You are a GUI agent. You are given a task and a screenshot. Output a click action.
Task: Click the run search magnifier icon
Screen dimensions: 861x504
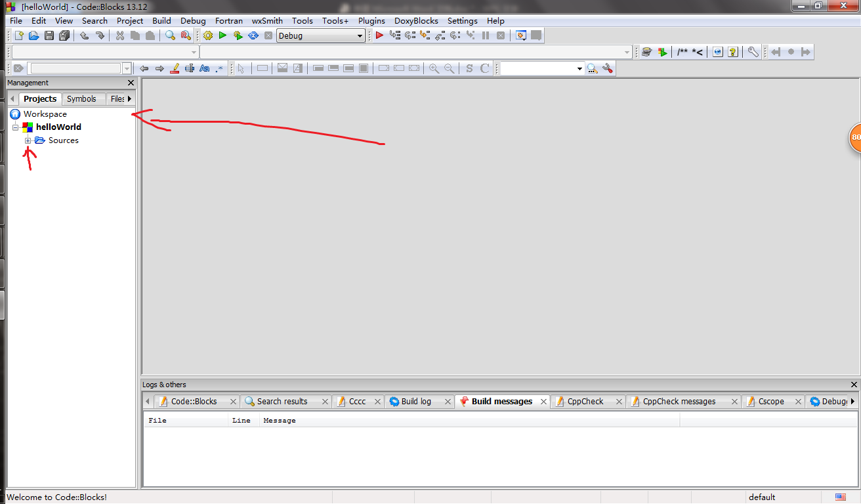click(592, 68)
